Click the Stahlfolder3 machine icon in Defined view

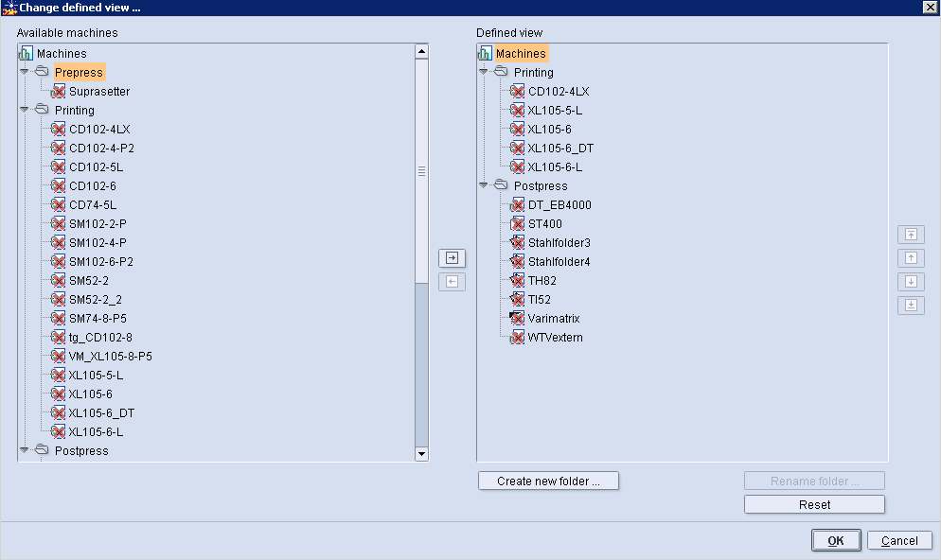(x=516, y=242)
